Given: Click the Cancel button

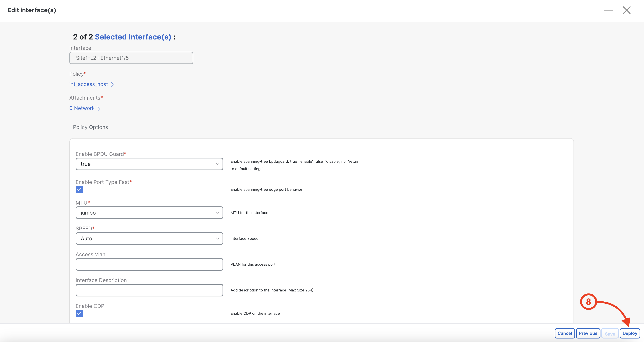Looking at the screenshot, I should pos(564,333).
